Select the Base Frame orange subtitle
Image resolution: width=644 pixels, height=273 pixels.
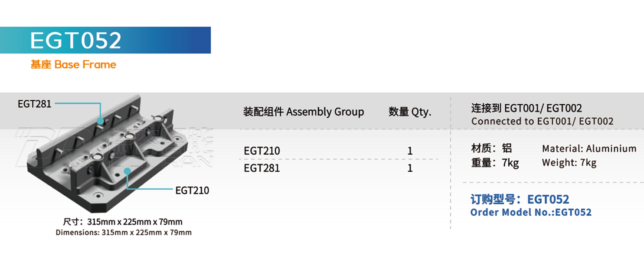[73, 65]
